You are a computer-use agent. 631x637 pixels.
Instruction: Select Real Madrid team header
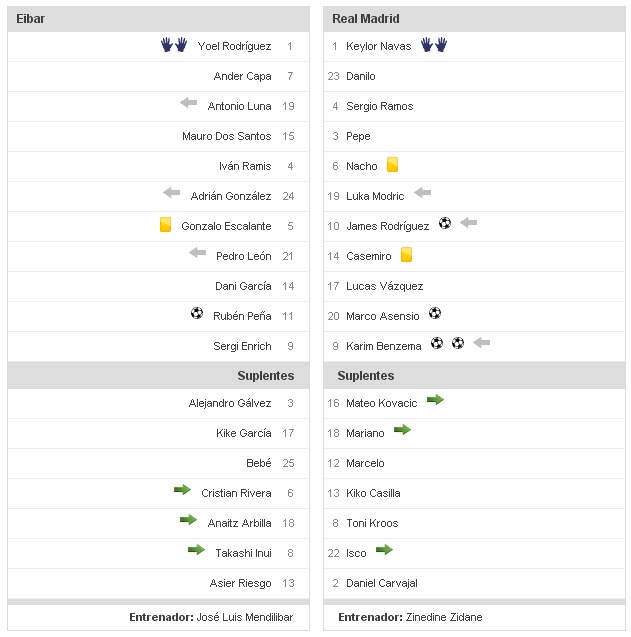[366, 19]
